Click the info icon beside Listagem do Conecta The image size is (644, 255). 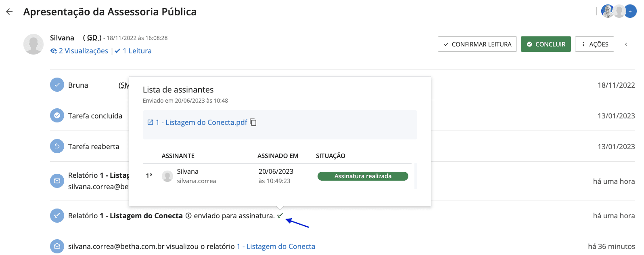[188, 216]
